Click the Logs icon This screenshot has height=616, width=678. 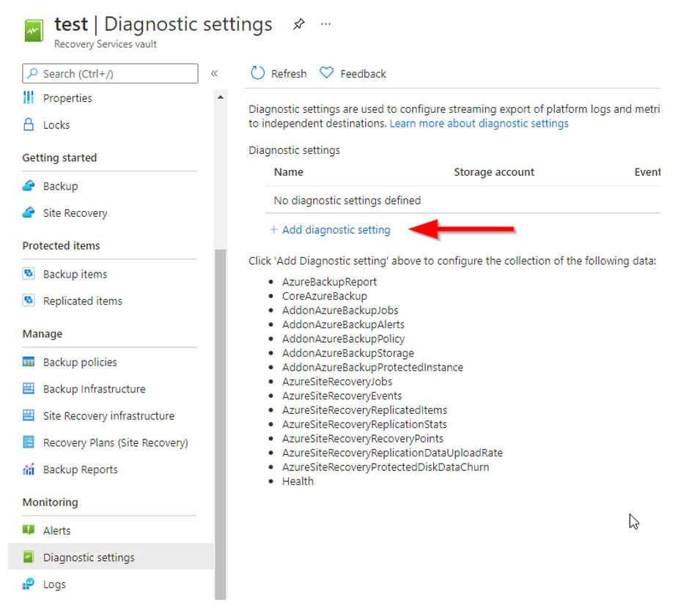coord(29,584)
